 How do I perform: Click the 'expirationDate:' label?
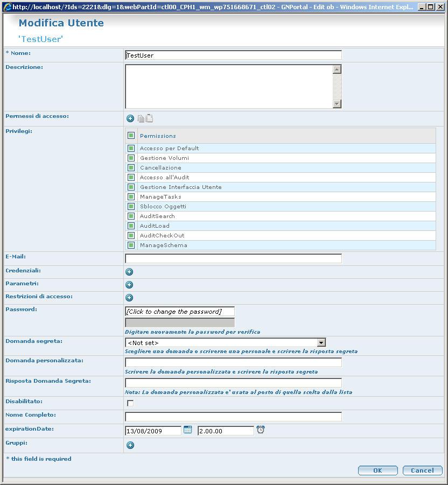[30, 429]
